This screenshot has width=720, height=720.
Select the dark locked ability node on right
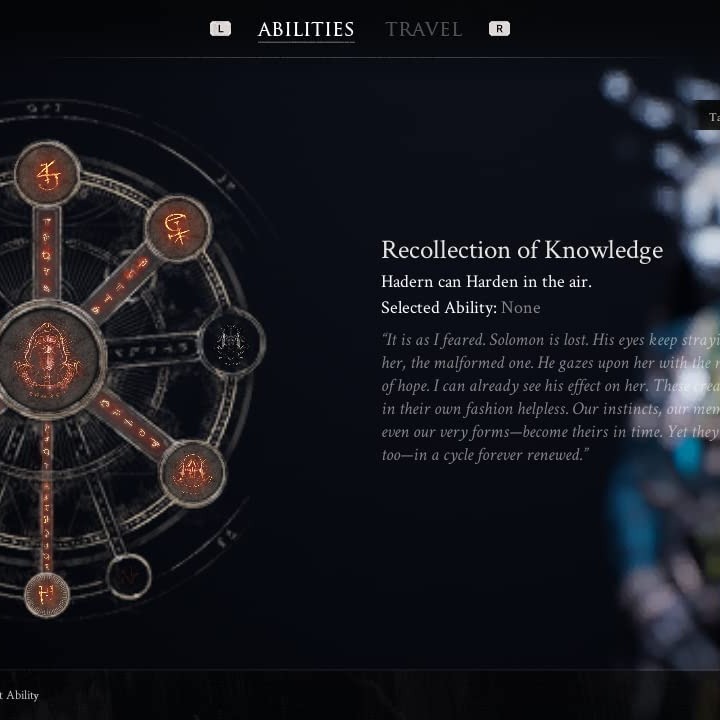point(232,342)
